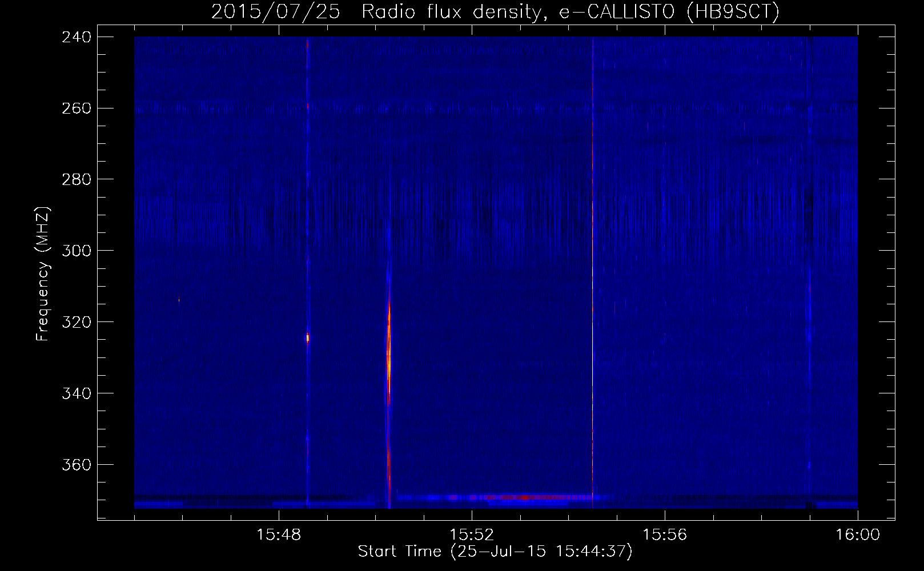Click the 320 frequency tick label

(x=76, y=323)
